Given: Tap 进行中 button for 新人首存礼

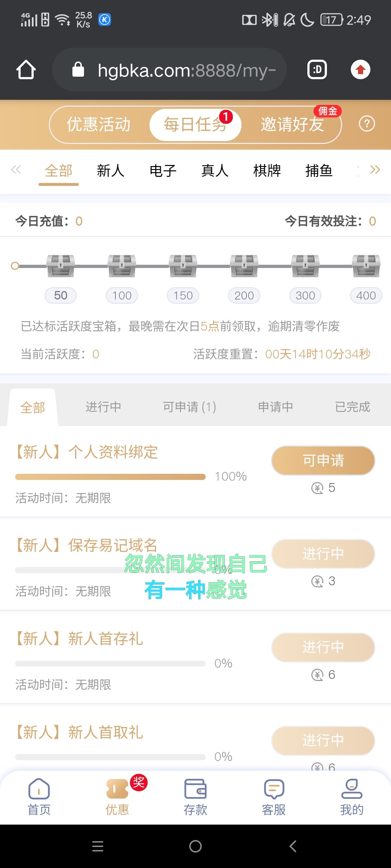Looking at the screenshot, I should tap(323, 647).
